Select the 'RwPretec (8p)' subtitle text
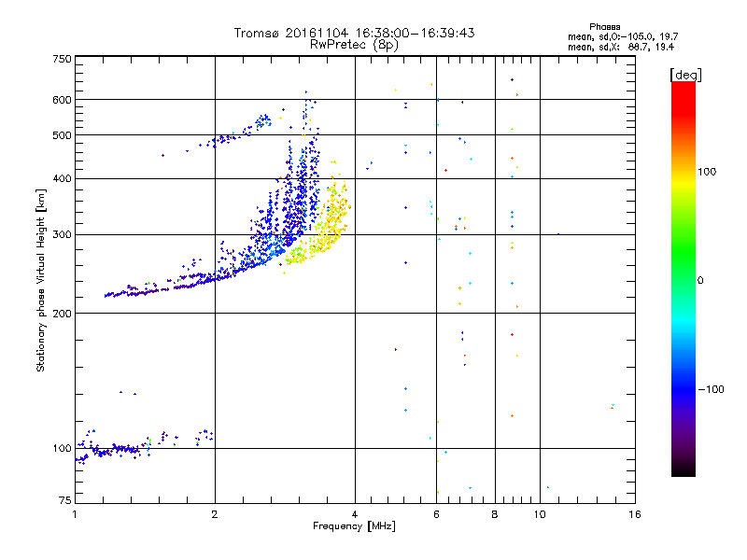The height and width of the screenshot is (560, 747). click(354, 45)
